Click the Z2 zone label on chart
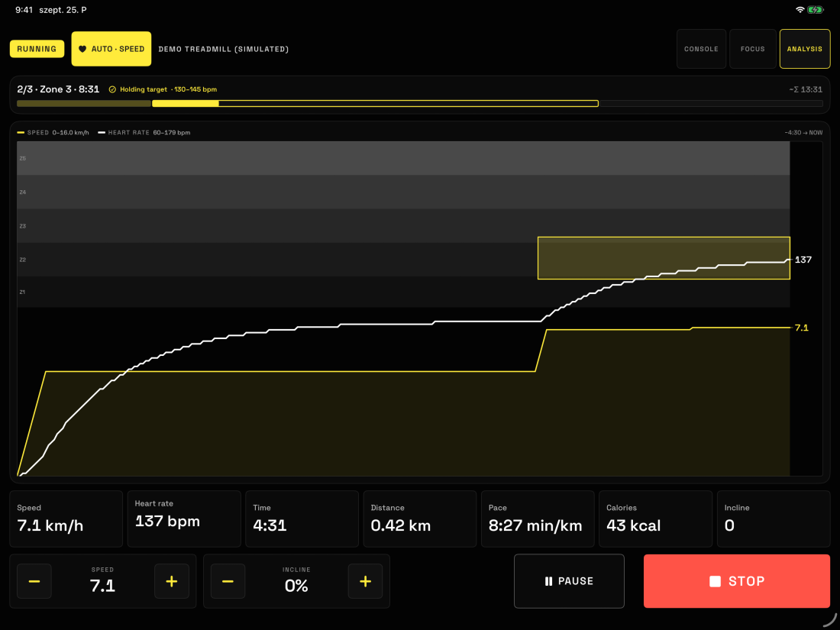The image size is (840, 630). pyautogui.click(x=22, y=260)
